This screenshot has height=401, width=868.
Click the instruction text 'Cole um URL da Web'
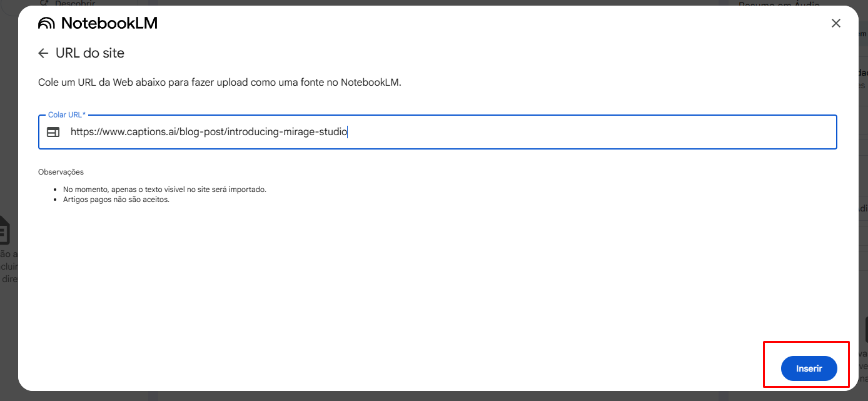coord(220,83)
